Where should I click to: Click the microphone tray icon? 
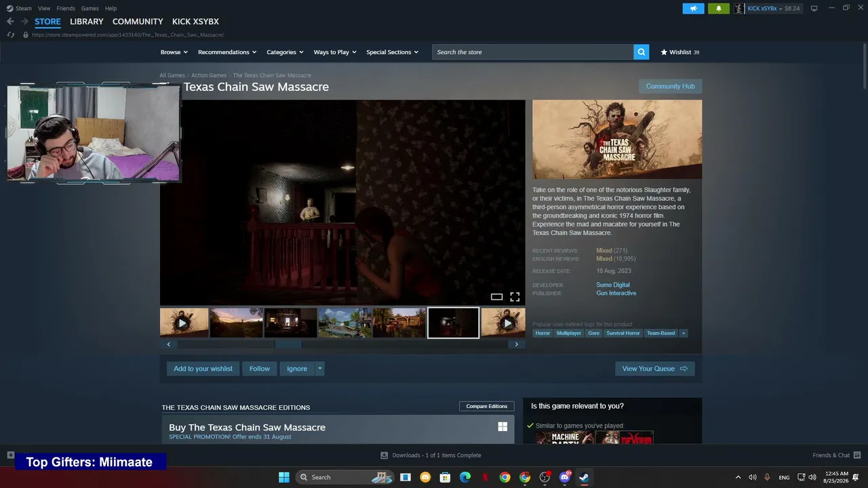click(x=767, y=477)
